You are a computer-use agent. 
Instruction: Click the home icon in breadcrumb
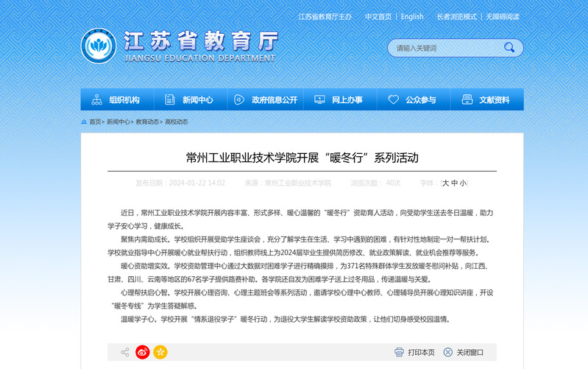[84, 122]
